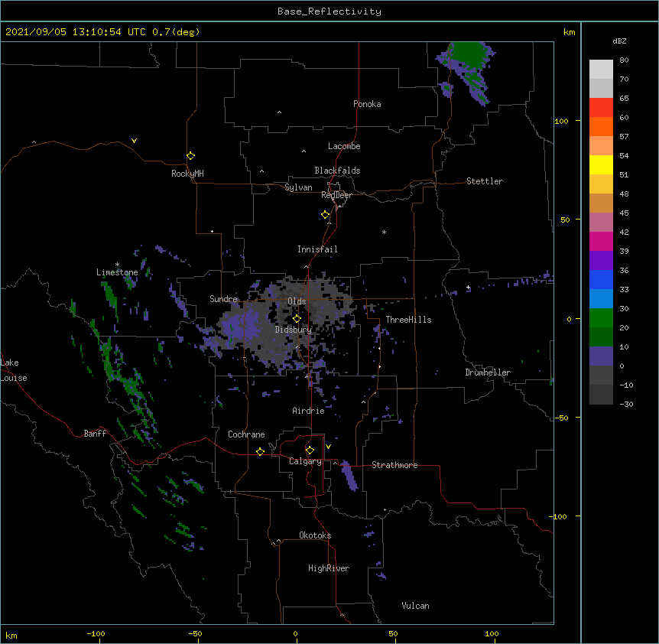Select the Sylvan label
659x644 pixels.
coord(298,187)
